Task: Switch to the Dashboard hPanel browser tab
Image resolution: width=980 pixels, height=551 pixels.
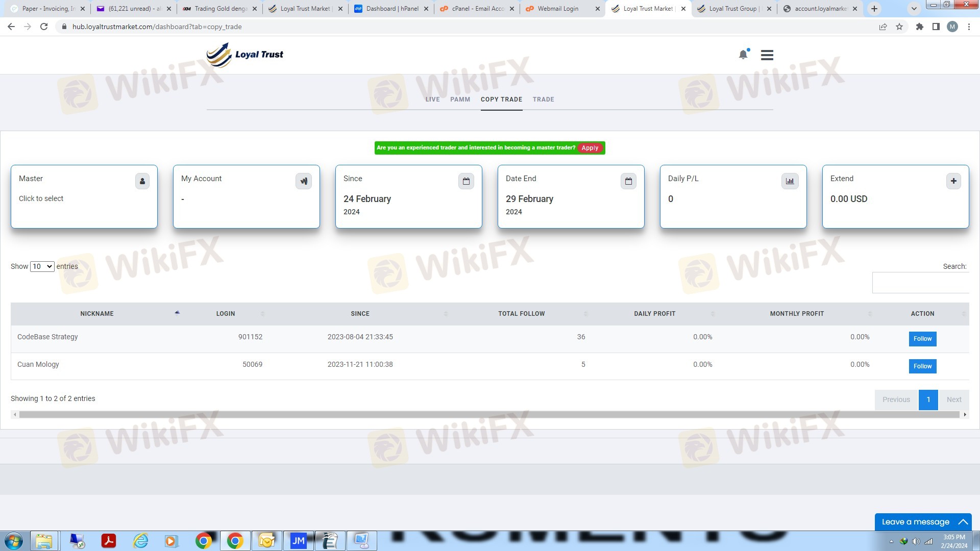Action: click(x=391, y=9)
